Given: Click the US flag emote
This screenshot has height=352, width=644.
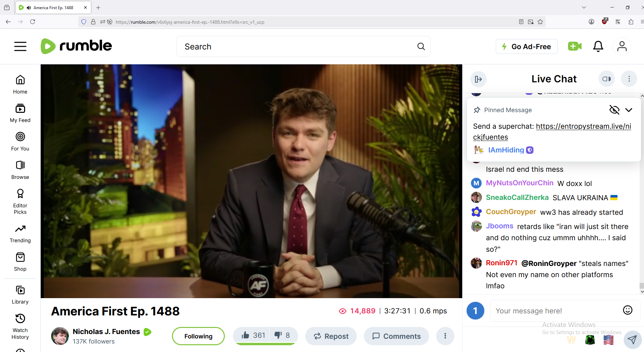Looking at the screenshot, I should (608, 339).
